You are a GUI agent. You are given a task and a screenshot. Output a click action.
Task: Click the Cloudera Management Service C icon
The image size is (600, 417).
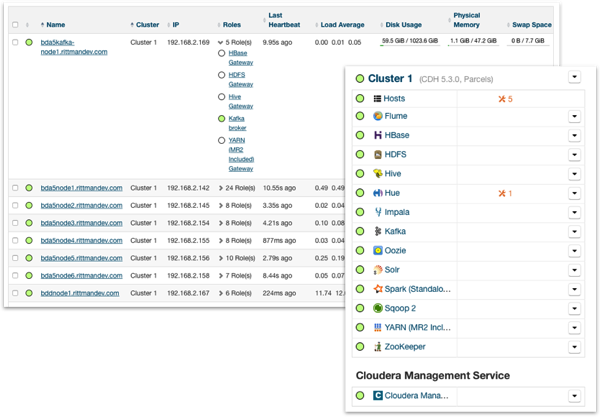(x=378, y=395)
